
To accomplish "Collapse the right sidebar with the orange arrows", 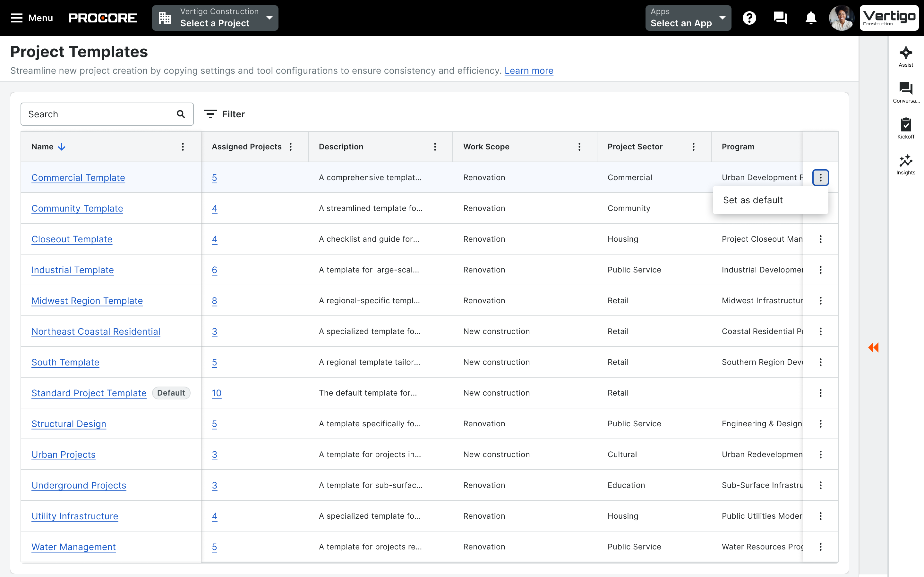I will [x=874, y=347].
